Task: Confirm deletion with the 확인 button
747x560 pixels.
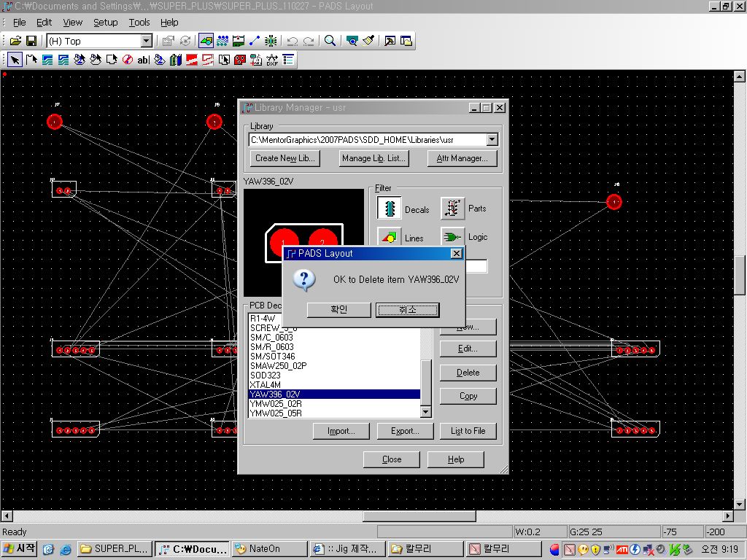Action: [338, 309]
